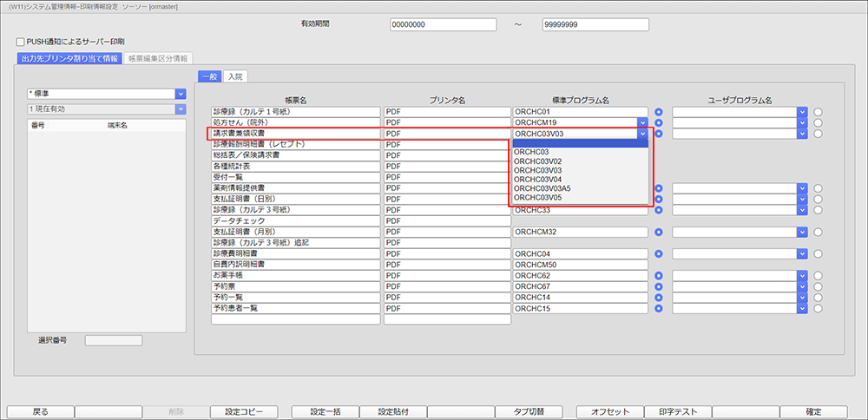Switch to 帳票編集区分情報 tab
Image resolution: width=868 pixels, height=420 pixels.
point(159,59)
